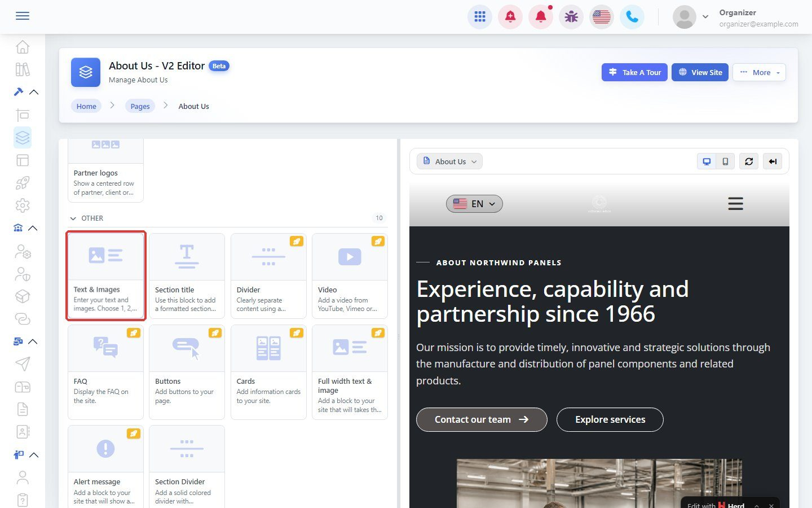This screenshot has width=812, height=508.
Task: Go to the home icon in sidebar
Action: tap(23, 47)
